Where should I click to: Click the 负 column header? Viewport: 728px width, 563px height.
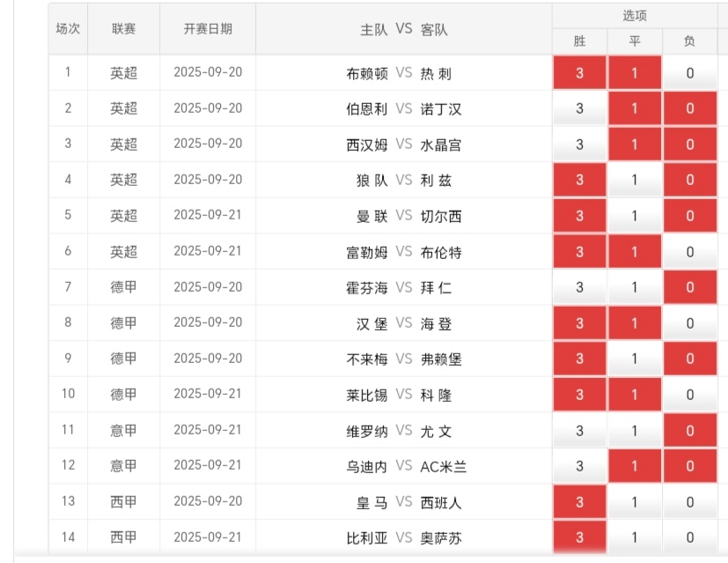pyautogui.click(x=689, y=41)
